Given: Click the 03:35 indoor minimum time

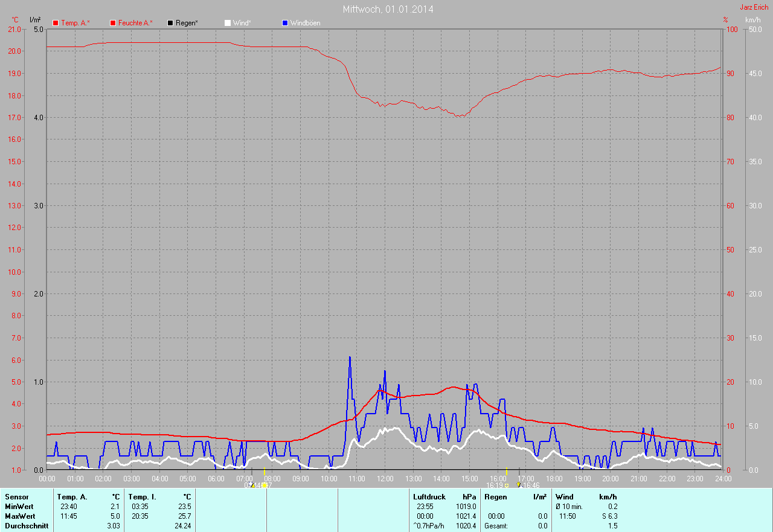Looking at the screenshot, I should [x=140, y=507].
